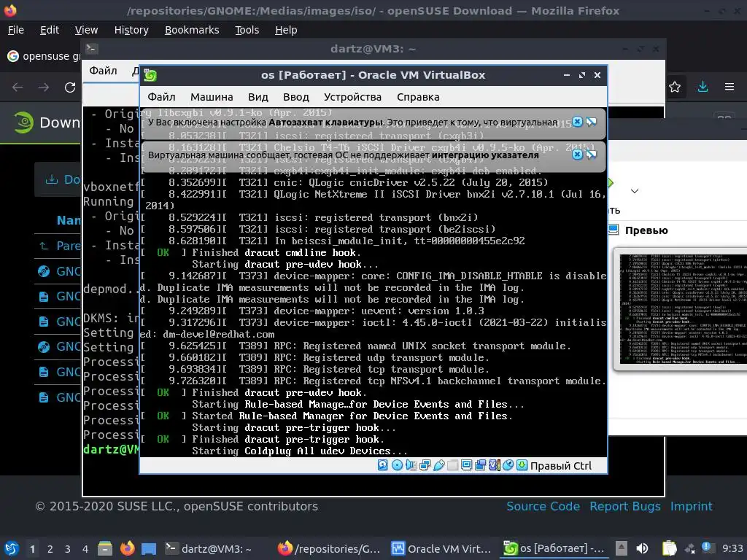Image resolution: width=747 pixels, height=560 pixels.
Task: Click the openSUSE logo on download page
Action: tap(24, 122)
